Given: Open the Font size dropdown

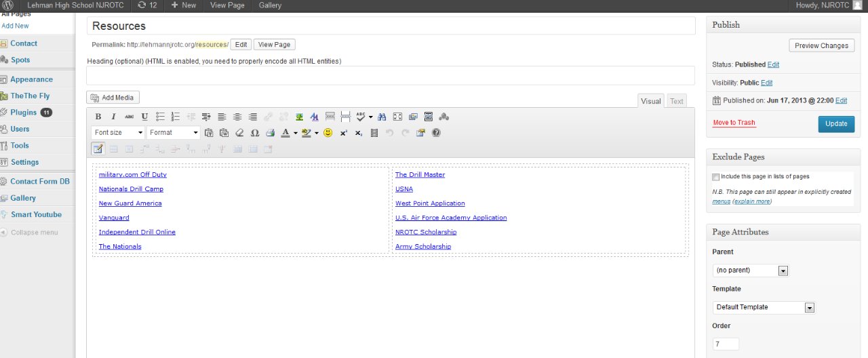Looking at the screenshot, I should pyautogui.click(x=119, y=133).
